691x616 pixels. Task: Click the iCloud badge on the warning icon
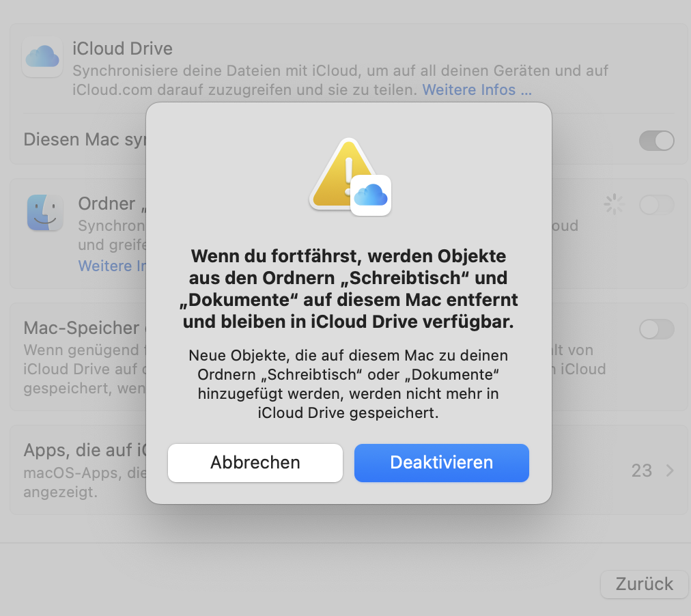click(x=371, y=195)
